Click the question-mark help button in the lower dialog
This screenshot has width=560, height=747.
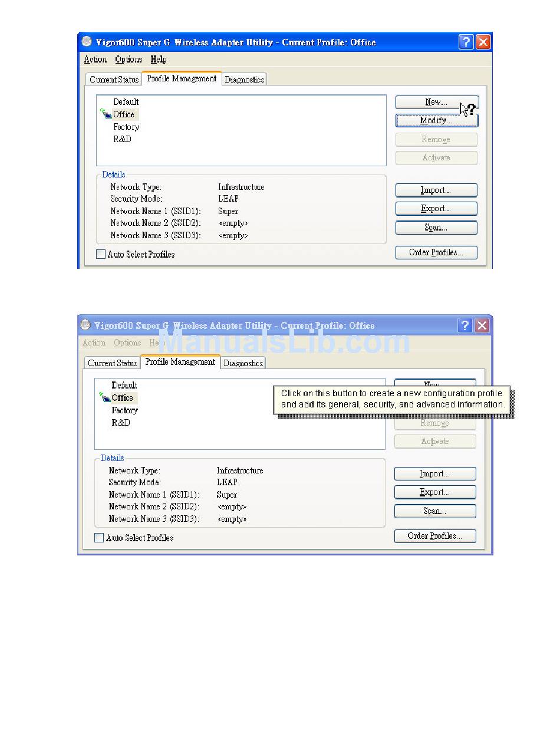(x=465, y=325)
